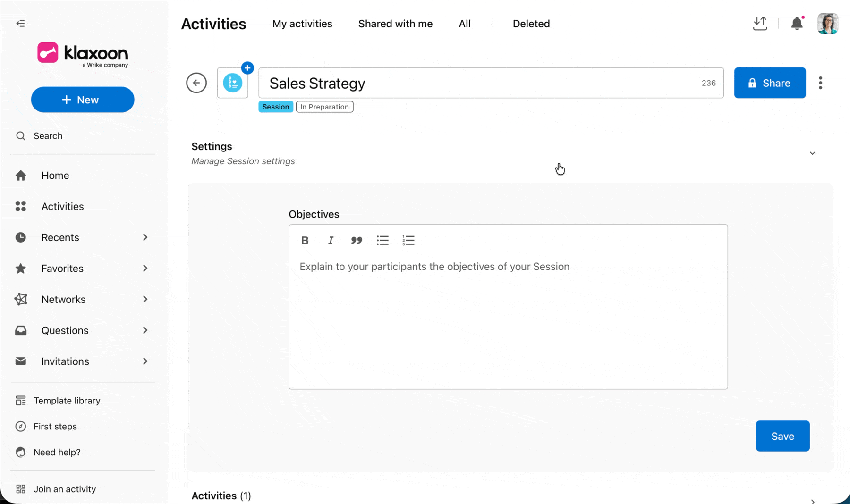The height and width of the screenshot is (504, 850).
Task: Go back with the circled arrow
Action: pos(196,83)
